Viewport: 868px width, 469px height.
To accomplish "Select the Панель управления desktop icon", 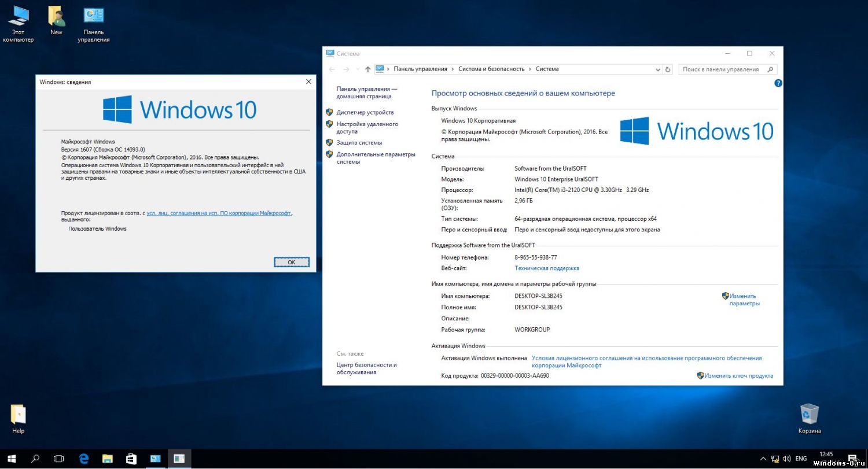I will click(94, 24).
